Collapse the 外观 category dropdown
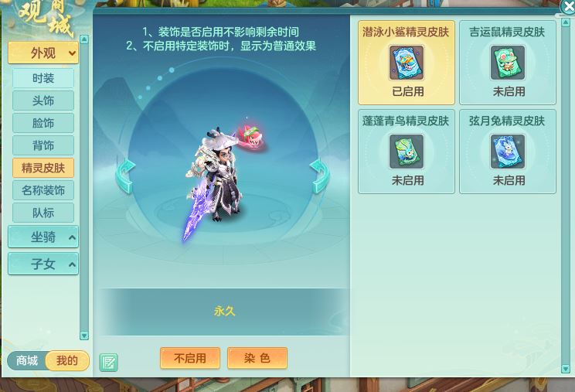The width and height of the screenshot is (575, 392). (x=43, y=53)
